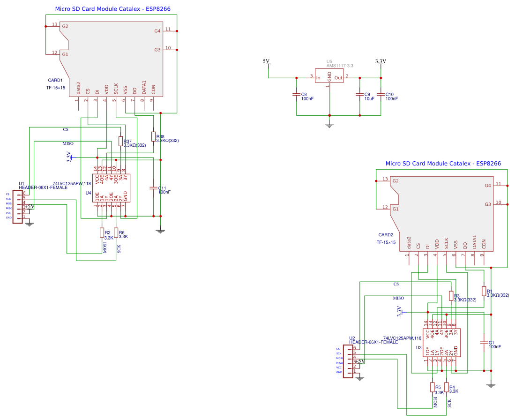Select the 'MOSI' net label below R2
Image resolution: width=515 pixels, height=420 pixels.
pyautogui.click(x=105, y=247)
